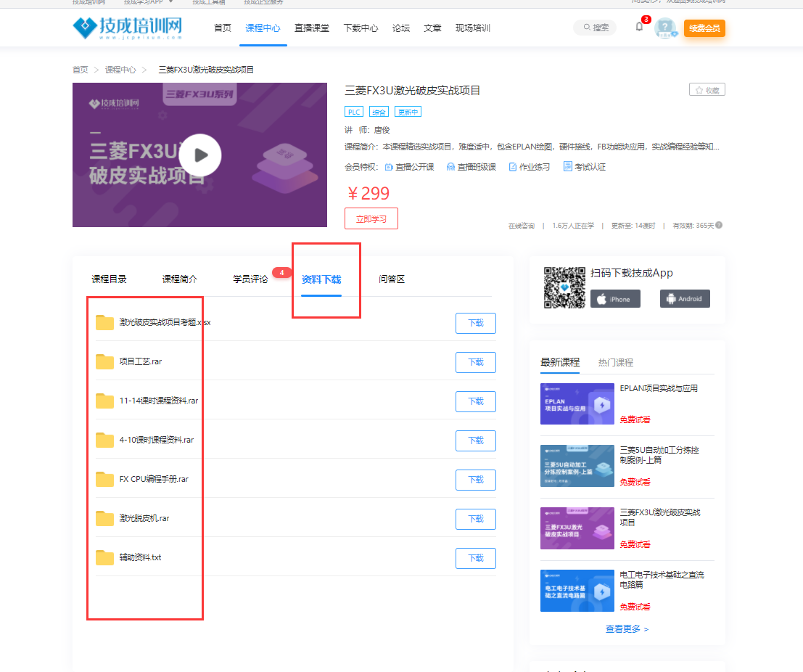Open 下载中心 navigation item

click(x=361, y=28)
